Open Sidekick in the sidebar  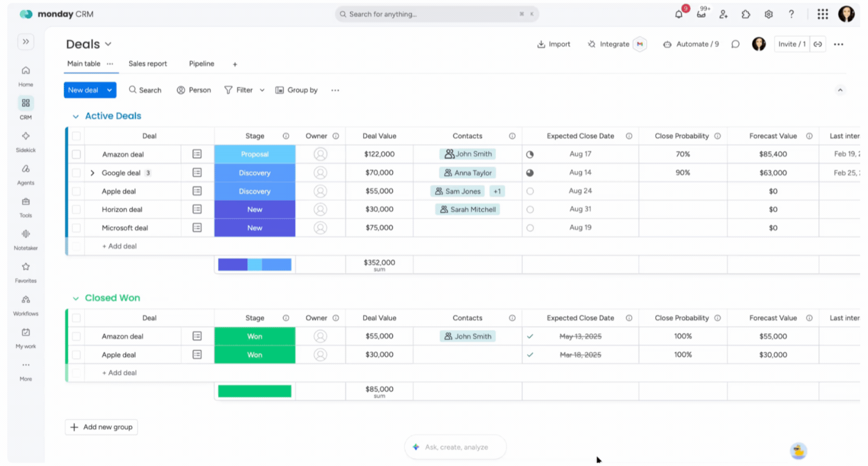coord(25,141)
